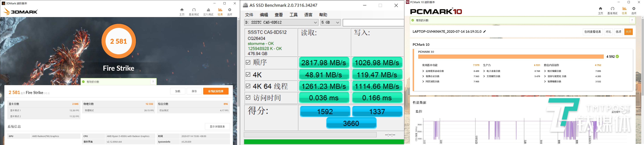Expand 文档编写分数 row
The width and height of the screenshot is (644, 145).
coord(484,76)
